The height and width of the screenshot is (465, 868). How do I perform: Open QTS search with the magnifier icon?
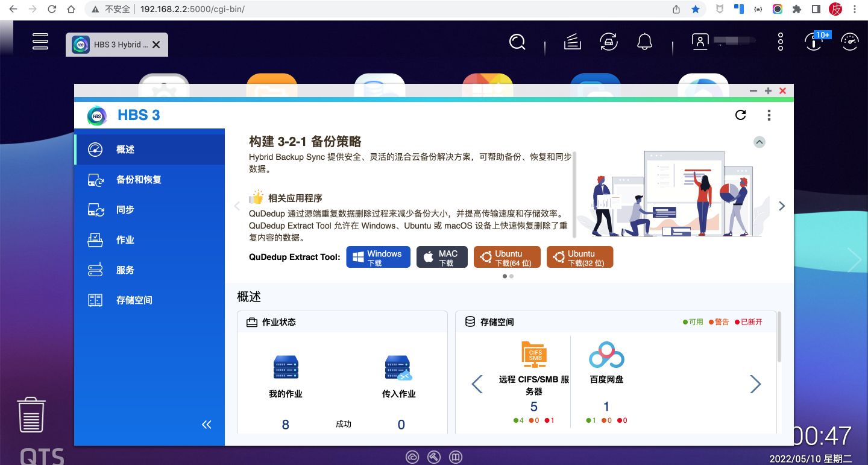coord(517,42)
